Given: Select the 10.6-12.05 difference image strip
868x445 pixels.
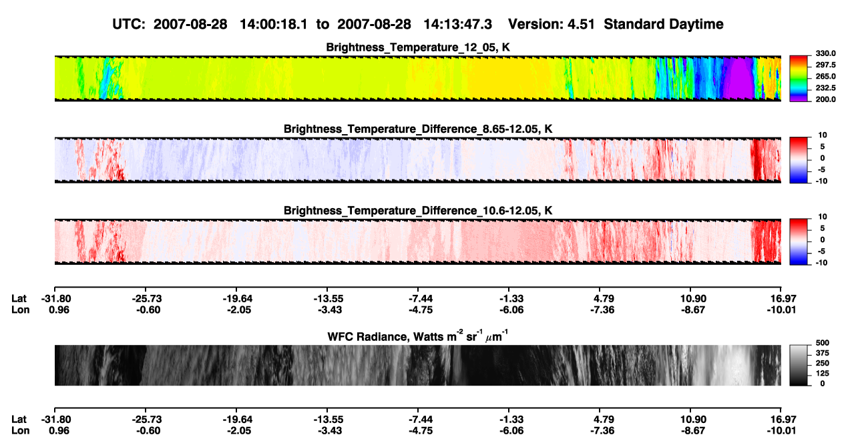Looking at the screenshot, I should coord(417,242).
